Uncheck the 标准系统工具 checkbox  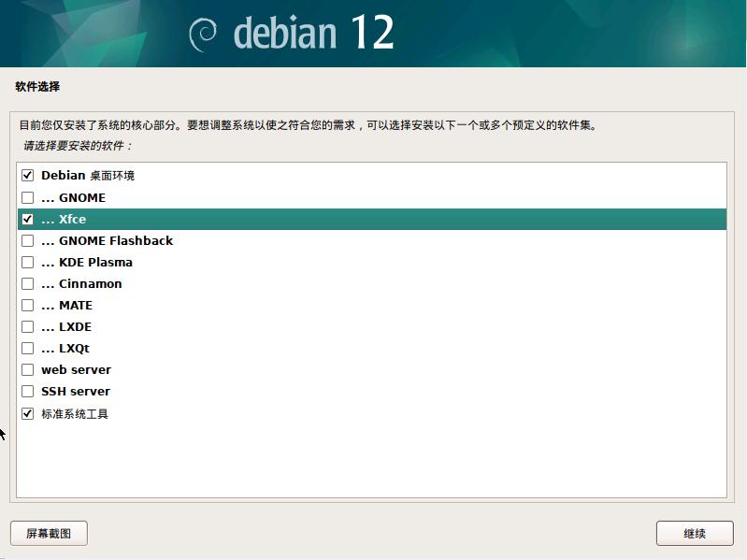(28, 413)
